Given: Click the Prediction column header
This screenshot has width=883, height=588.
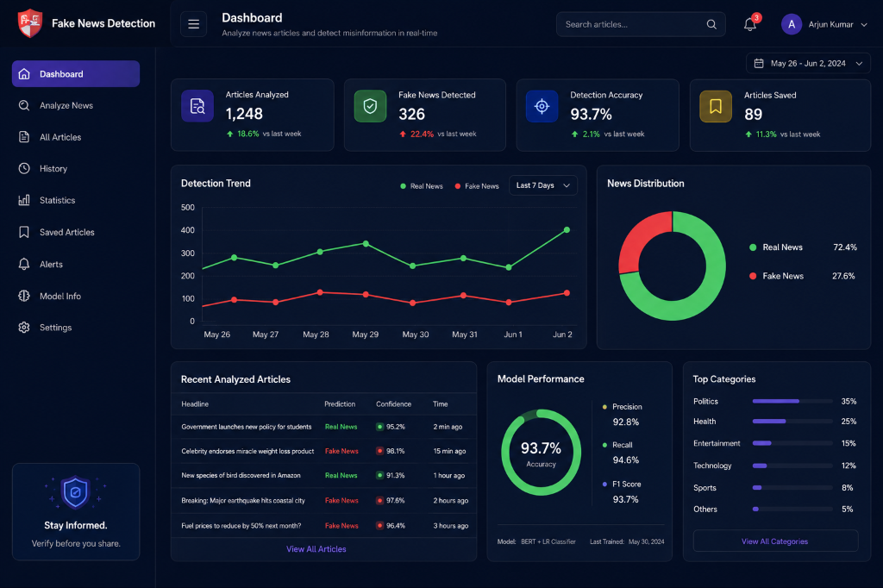Looking at the screenshot, I should tap(340, 403).
